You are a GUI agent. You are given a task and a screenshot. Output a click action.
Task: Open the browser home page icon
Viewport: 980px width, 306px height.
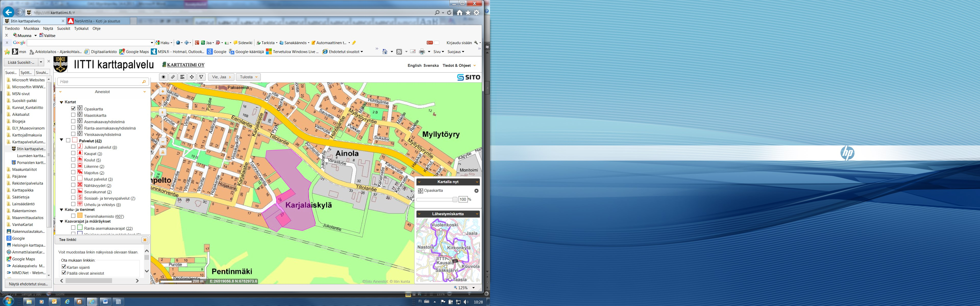point(460,12)
